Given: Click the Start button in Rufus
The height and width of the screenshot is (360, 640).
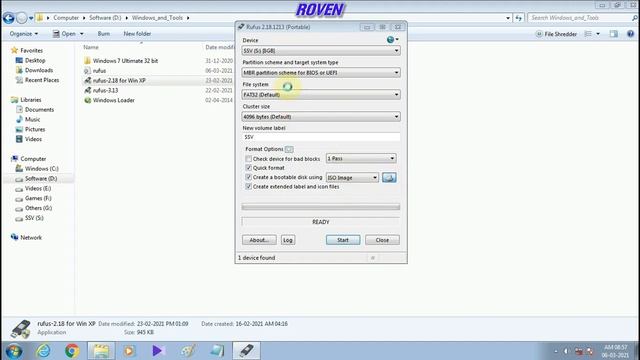Looking at the screenshot, I should [x=343, y=240].
